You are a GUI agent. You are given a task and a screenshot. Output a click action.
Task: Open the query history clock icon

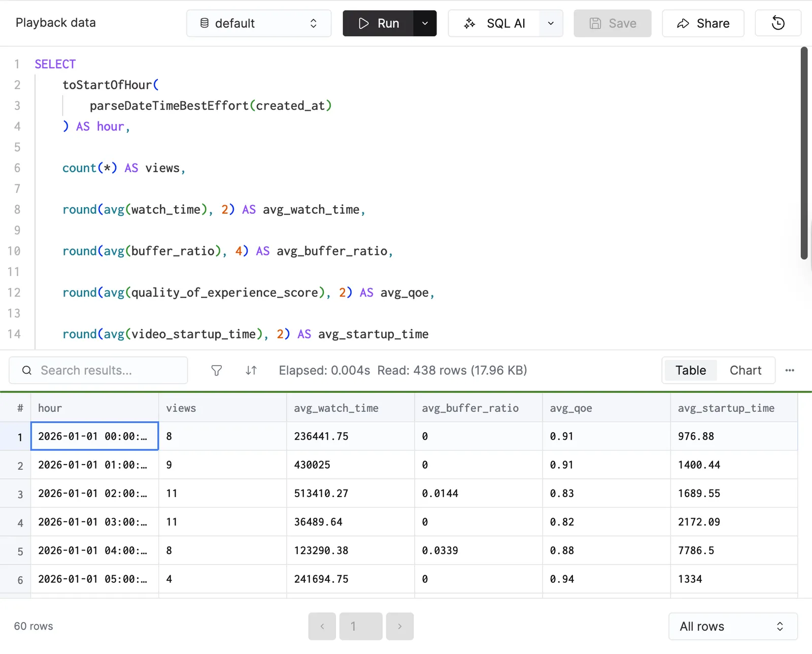(x=778, y=23)
